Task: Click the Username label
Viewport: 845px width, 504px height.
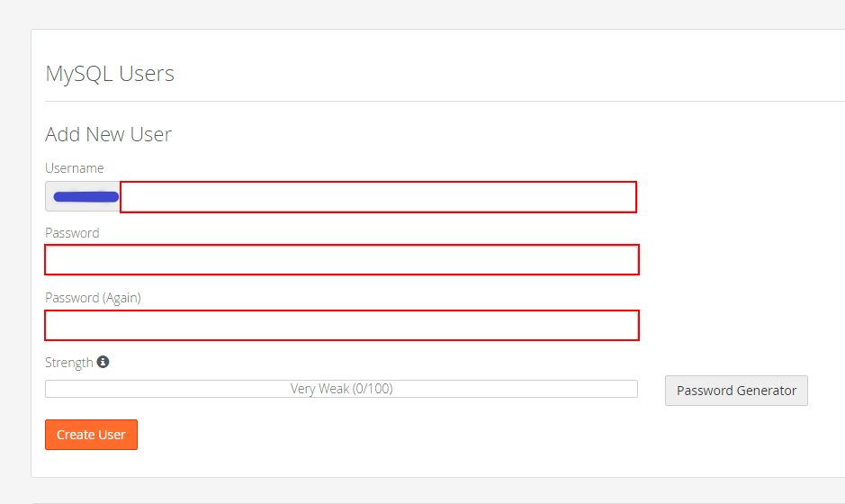Action: coord(75,168)
